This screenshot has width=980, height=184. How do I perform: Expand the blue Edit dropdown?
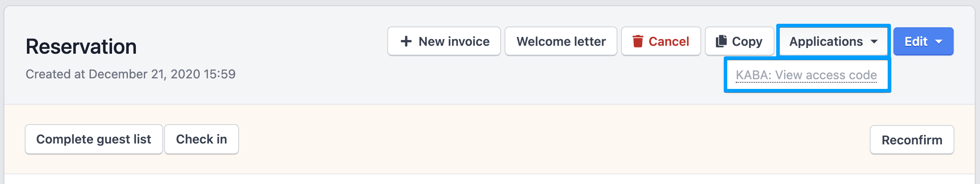[923, 41]
